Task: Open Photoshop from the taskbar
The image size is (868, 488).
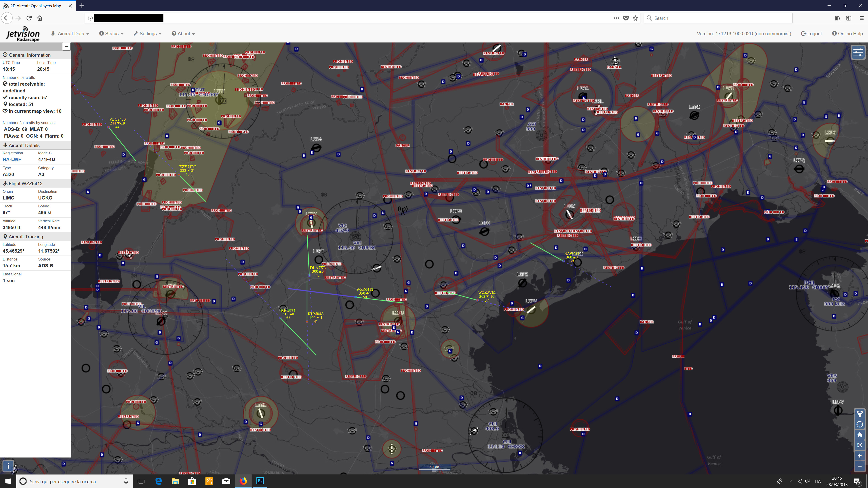Action: pyautogui.click(x=260, y=481)
